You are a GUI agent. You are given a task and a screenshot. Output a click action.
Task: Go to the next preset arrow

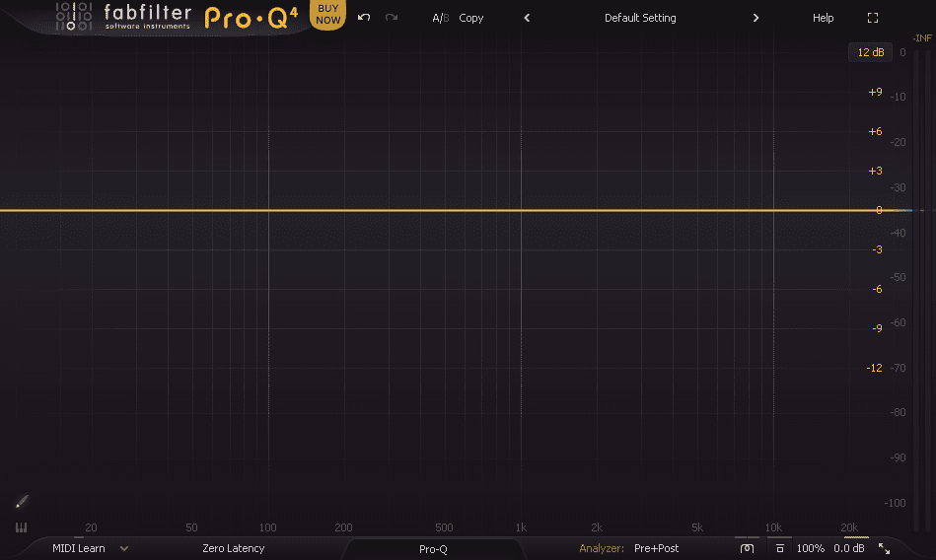pos(756,18)
